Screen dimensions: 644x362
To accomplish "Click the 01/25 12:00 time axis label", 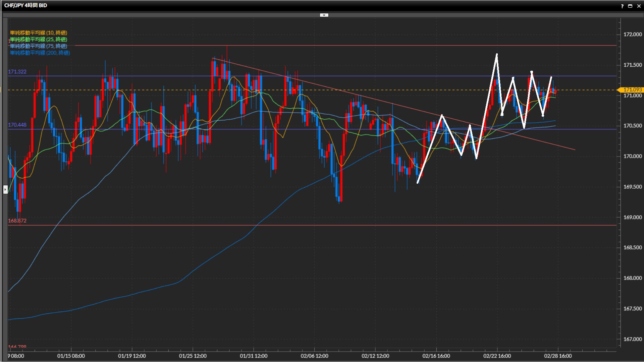I will tap(193, 356).
